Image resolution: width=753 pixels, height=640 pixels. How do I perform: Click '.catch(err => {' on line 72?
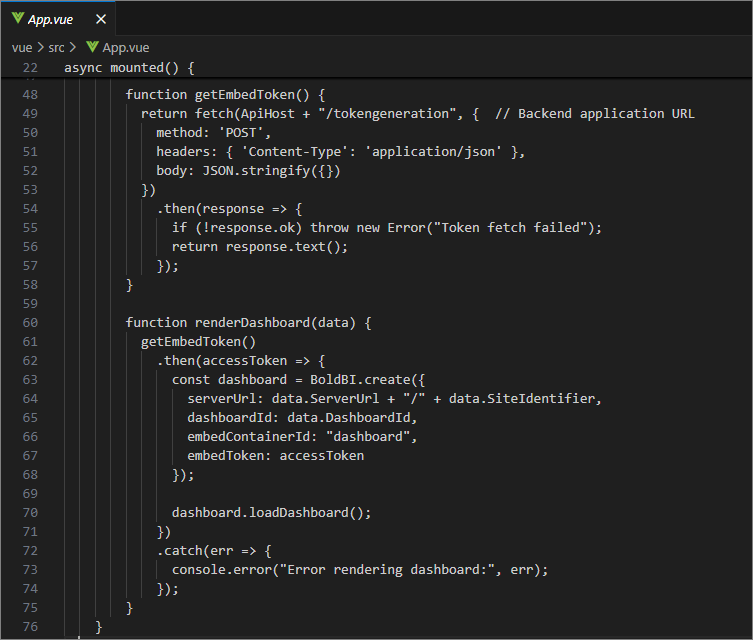tap(214, 551)
